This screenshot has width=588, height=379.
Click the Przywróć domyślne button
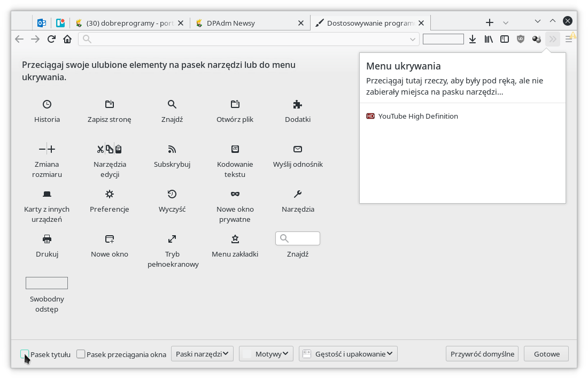click(x=482, y=354)
